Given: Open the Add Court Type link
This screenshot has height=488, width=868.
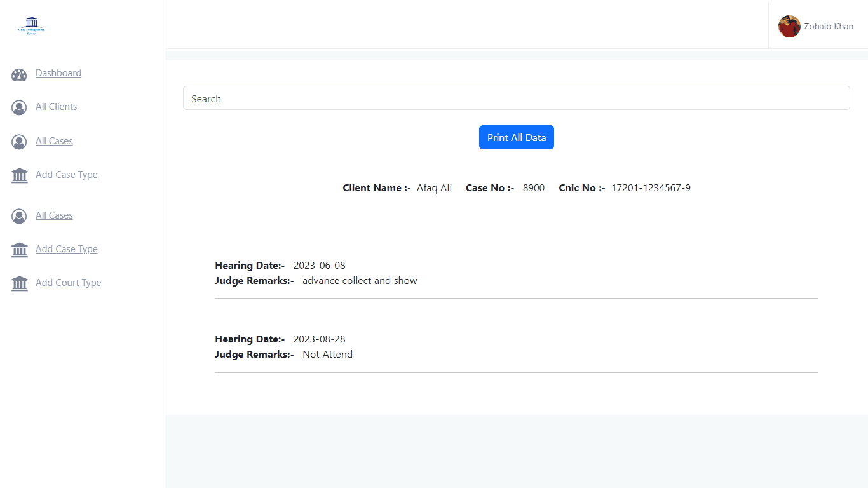Looking at the screenshot, I should click(x=68, y=283).
